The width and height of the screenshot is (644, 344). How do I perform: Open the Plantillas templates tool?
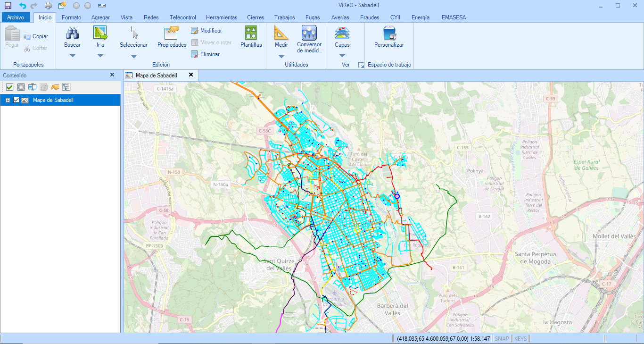click(x=251, y=33)
